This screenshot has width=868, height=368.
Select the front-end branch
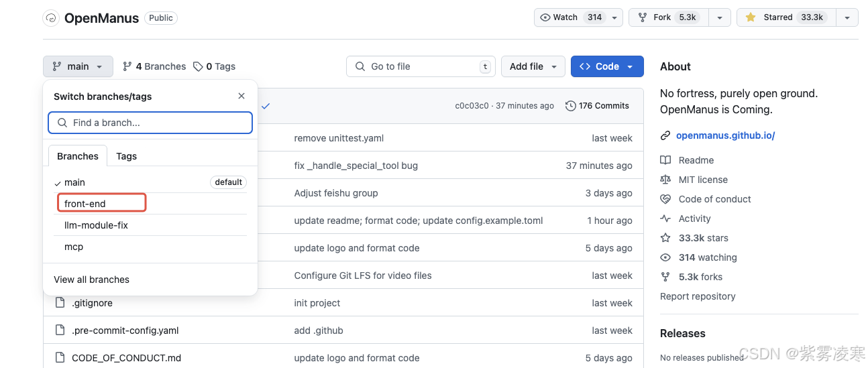[150, 204]
